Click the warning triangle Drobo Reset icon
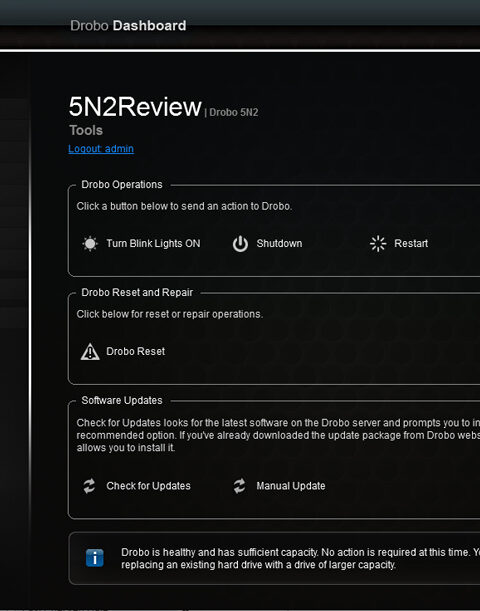 click(x=90, y=351)
